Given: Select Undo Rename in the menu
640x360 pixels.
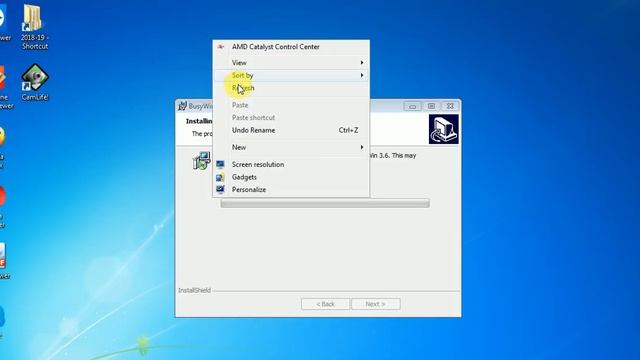Looking at the screenshot, I should coord(291,130).
